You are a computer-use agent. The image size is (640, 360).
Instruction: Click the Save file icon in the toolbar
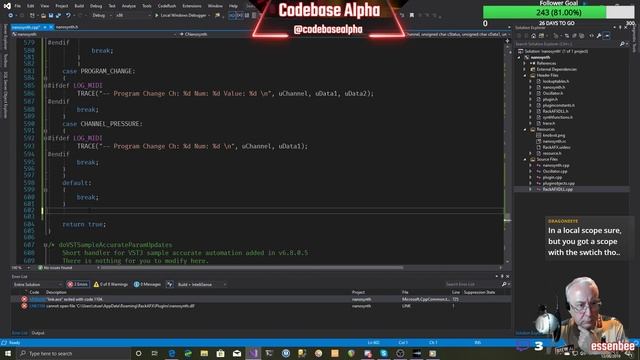51,16
